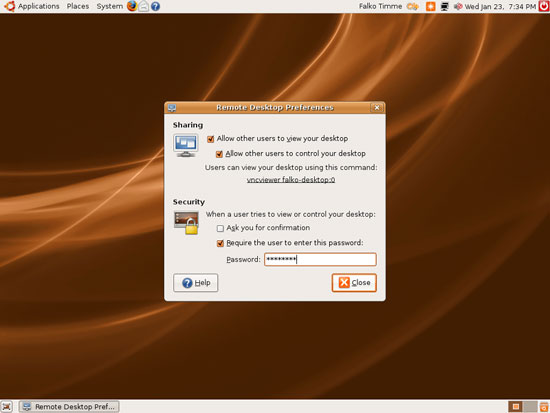Viewport: 550px width, 413px height.
Task: Click the Sharing monitor icon
Action: 186,146
